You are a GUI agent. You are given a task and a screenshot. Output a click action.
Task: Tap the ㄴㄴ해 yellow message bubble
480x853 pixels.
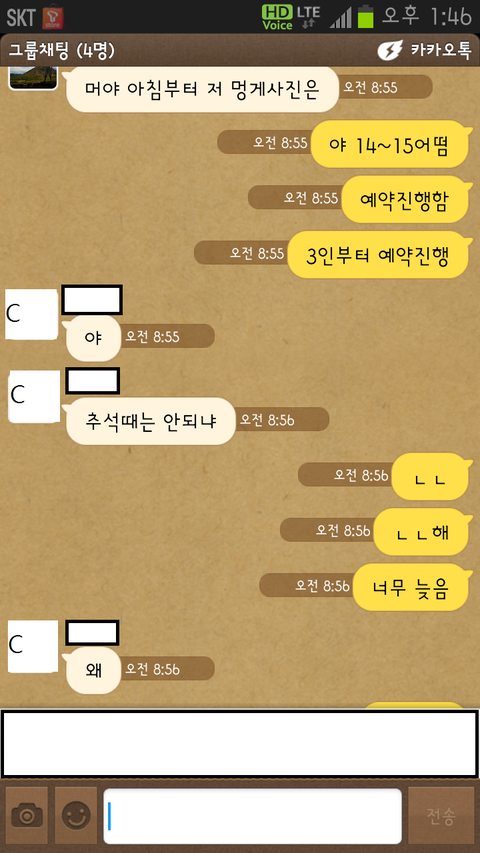[421, 532]
